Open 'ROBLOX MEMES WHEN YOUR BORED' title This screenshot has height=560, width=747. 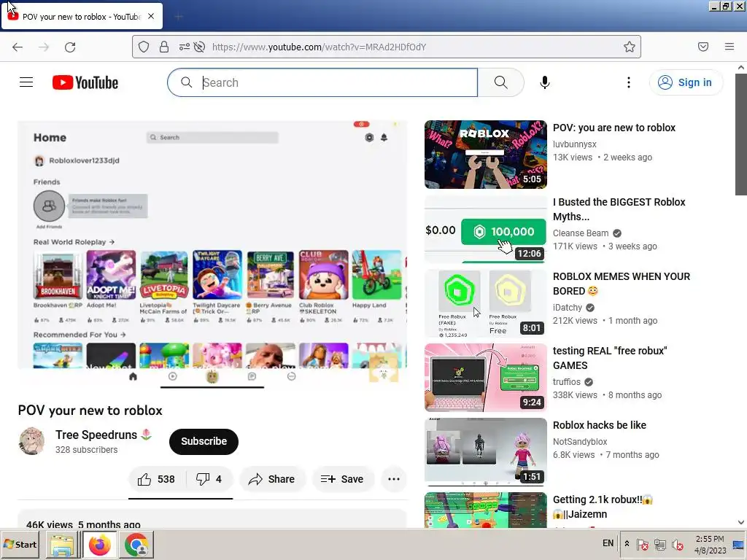click(622, 284)
